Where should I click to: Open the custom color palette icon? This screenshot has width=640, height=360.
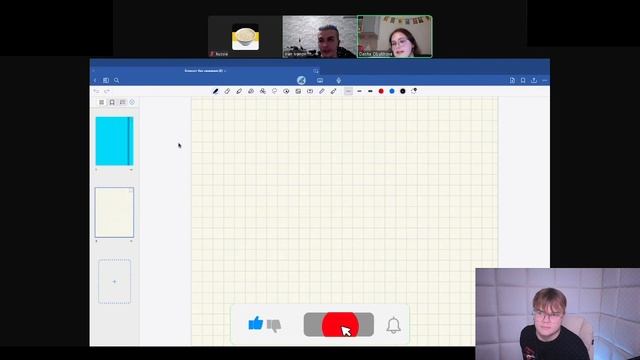click(x=414, y=91)
